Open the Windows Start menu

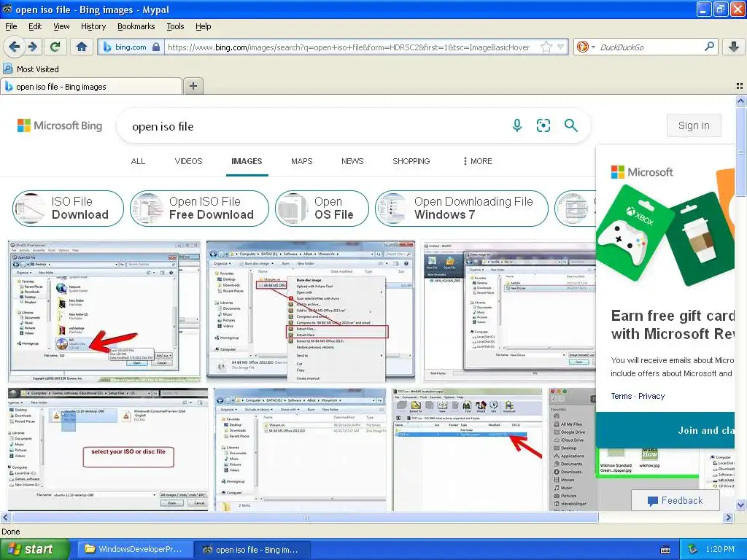pos(34,549)
